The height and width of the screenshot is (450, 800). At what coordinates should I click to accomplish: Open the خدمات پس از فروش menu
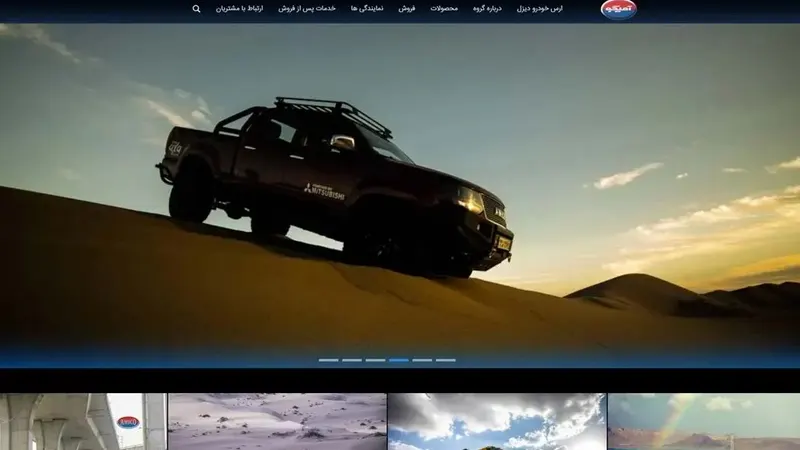pos(307,9)
